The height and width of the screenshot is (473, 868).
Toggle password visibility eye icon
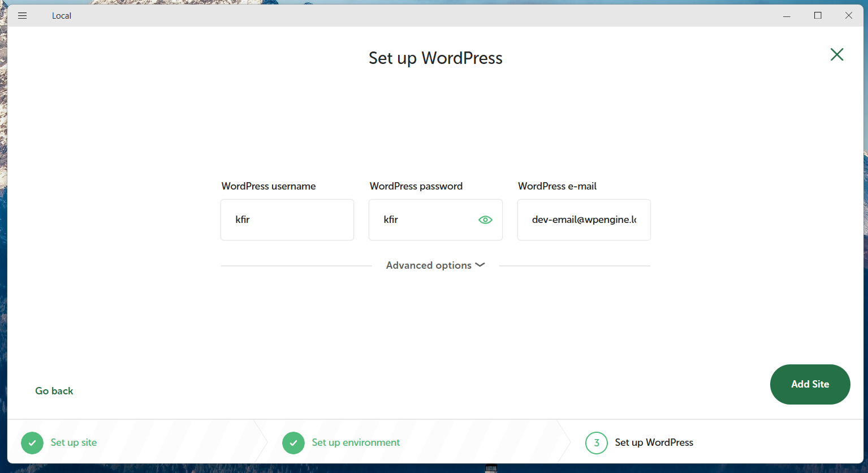click(485, 220)
